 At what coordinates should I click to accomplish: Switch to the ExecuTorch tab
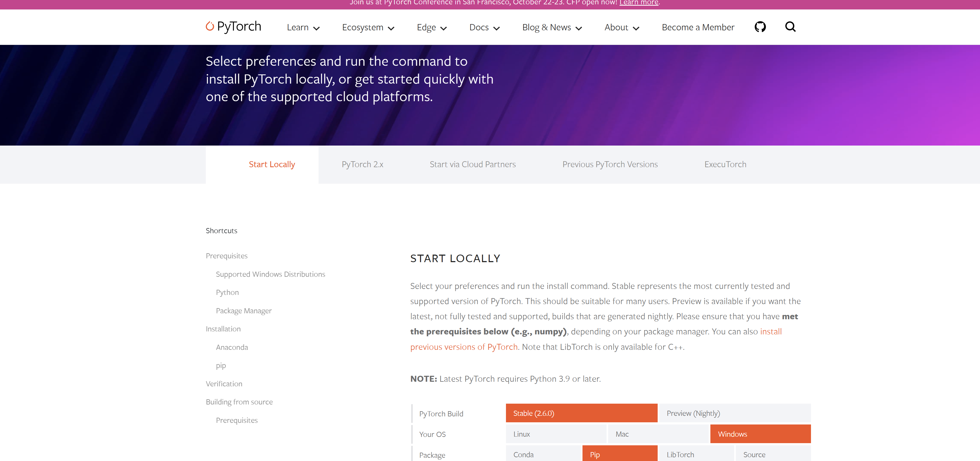[x=725, y=164]
